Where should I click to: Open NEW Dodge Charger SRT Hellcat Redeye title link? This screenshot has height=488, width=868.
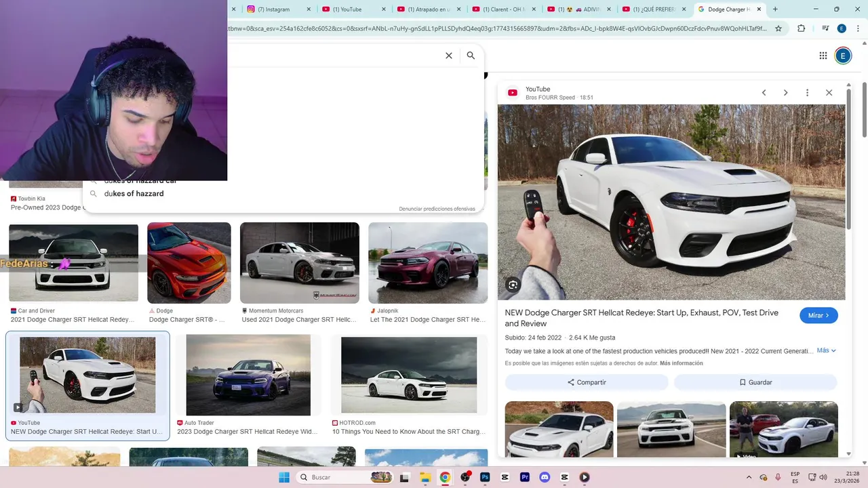[642, 318]
